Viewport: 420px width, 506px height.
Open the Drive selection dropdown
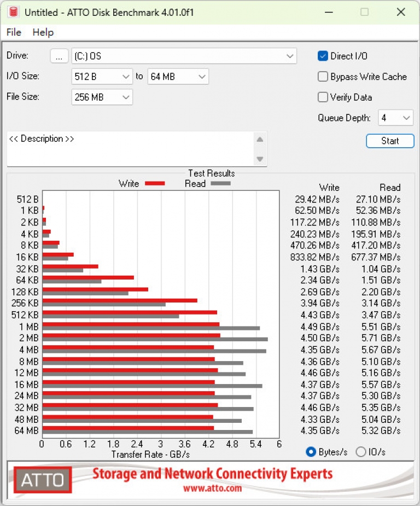coord(184,56)
